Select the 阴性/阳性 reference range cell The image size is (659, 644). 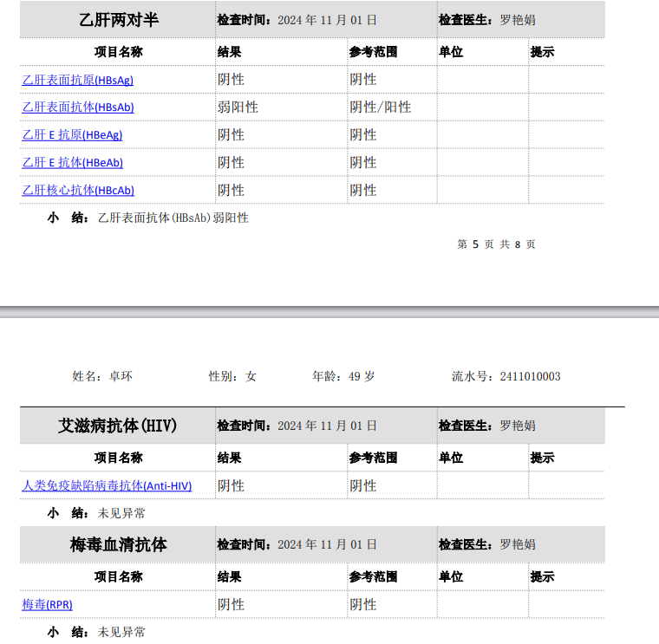(381, 107)
